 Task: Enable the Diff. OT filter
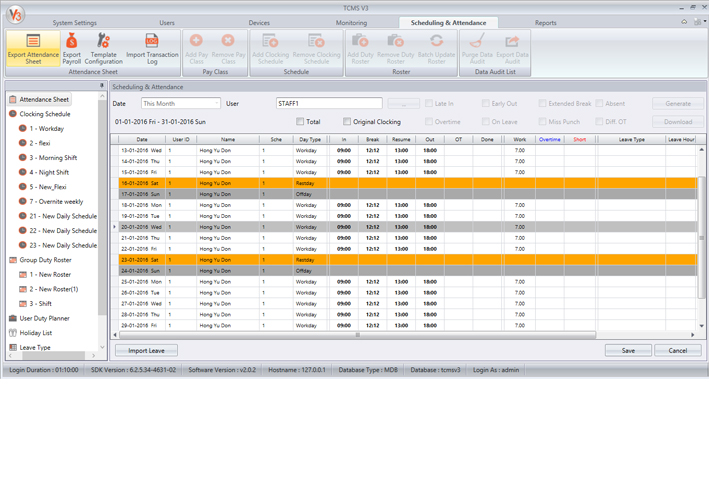pos(599,121)
